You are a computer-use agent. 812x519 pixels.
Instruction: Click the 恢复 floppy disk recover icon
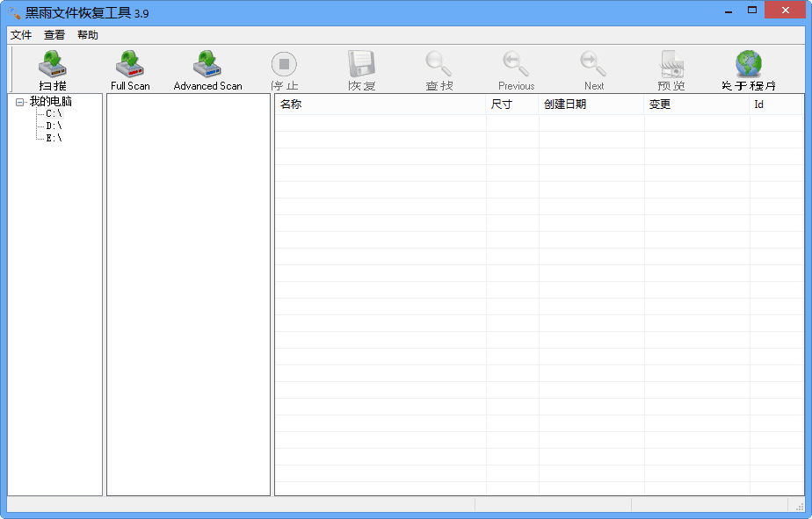[361, 64]
